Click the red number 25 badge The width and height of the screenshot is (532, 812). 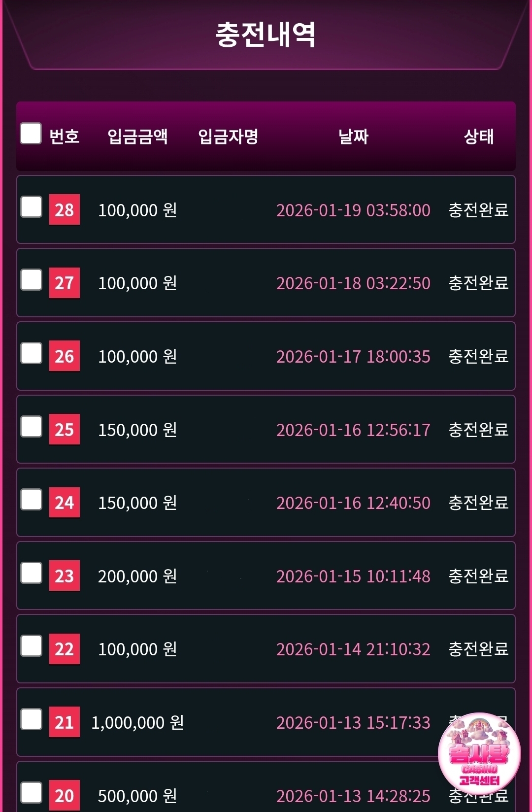65,430
